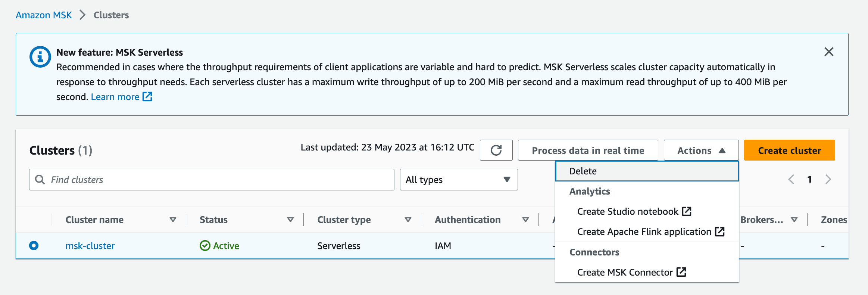Go to the previous page arrow

[791, 179]
